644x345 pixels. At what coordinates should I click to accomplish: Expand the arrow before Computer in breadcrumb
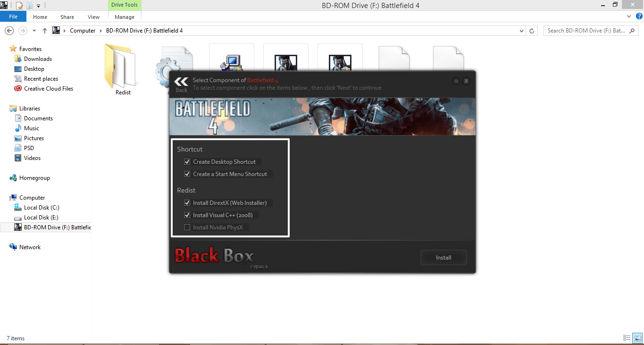[x=65, y=31]
